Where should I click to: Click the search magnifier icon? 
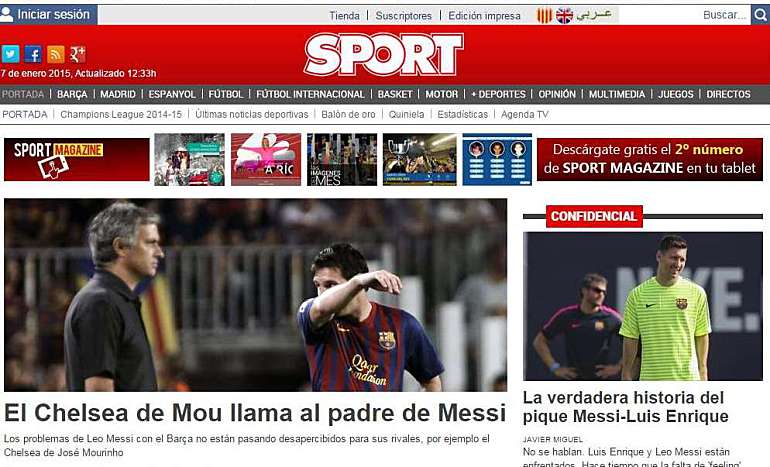click(x=760, y=15)
